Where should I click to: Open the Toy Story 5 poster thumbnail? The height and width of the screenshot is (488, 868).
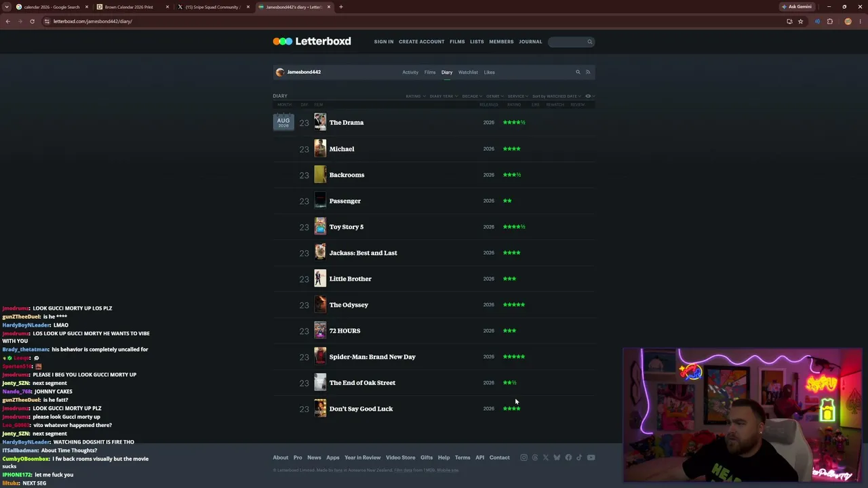(320, 227)
